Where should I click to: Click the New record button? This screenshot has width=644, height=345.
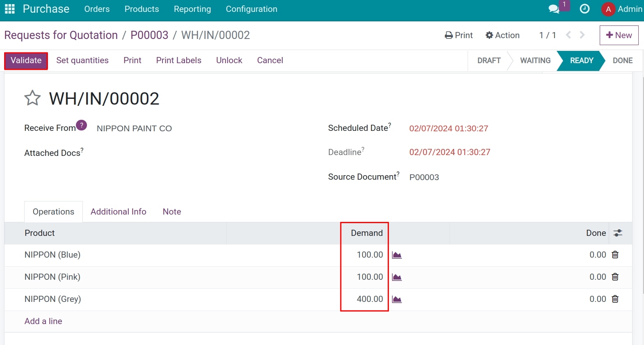click(x=619, y=35)
